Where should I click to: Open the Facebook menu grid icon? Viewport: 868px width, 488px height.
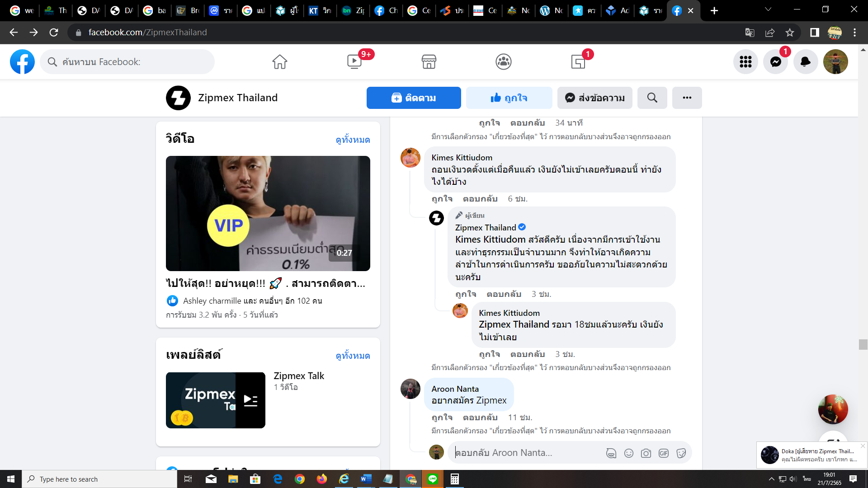pos(745,62)
